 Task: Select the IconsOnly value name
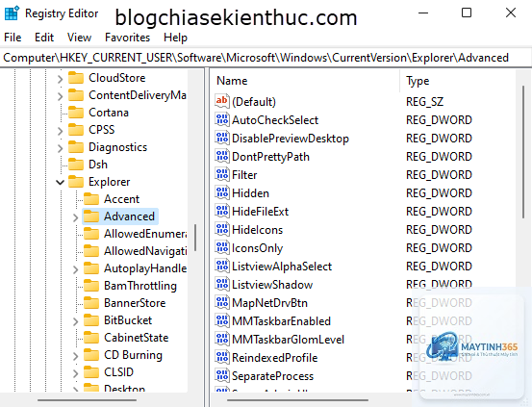click(x=257, y=248)
